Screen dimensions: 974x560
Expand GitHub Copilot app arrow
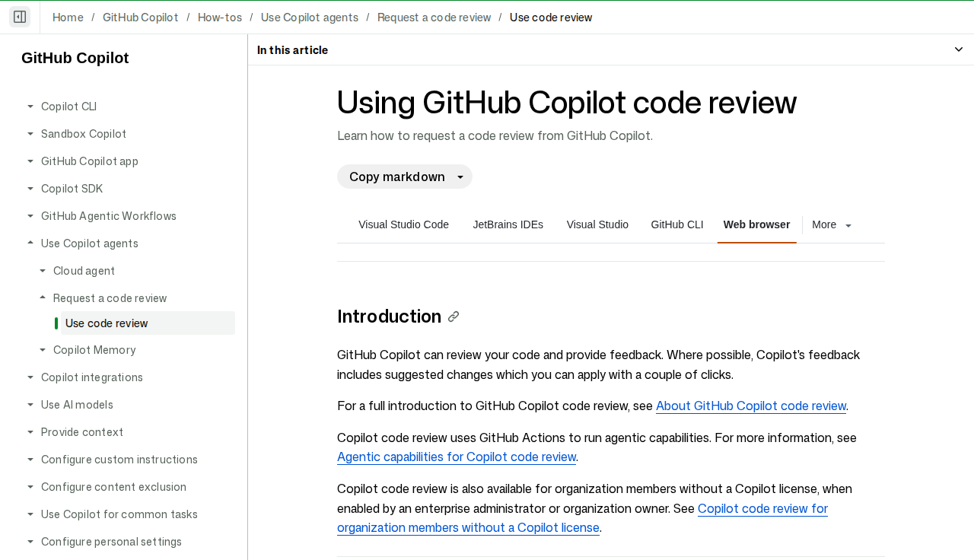coord(30,161)
